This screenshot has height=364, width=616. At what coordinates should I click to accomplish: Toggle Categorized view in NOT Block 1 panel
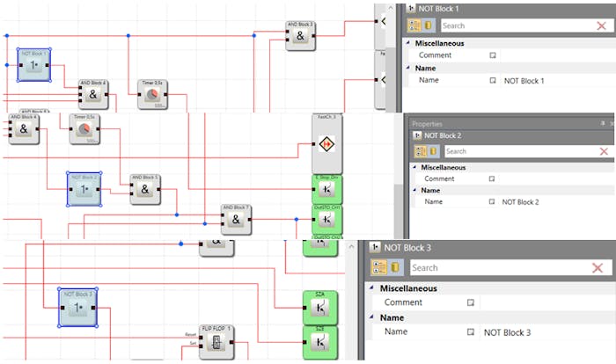point(414,25)
